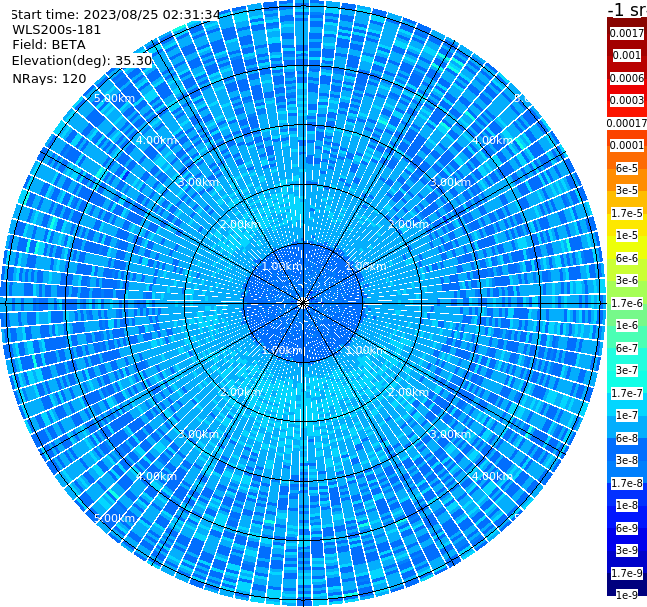
Task: Select the 1e-7 colorbar tick label
Action: point(627,415)
